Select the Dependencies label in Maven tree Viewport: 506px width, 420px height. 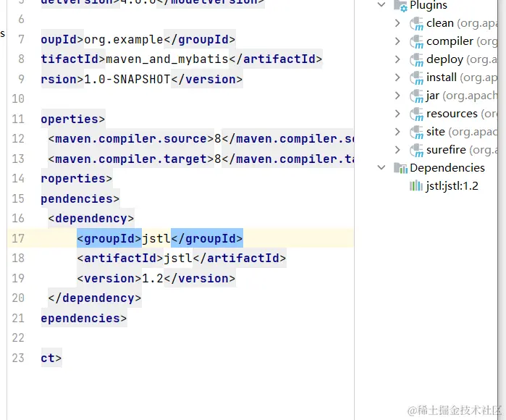click(x=447, y=168)
